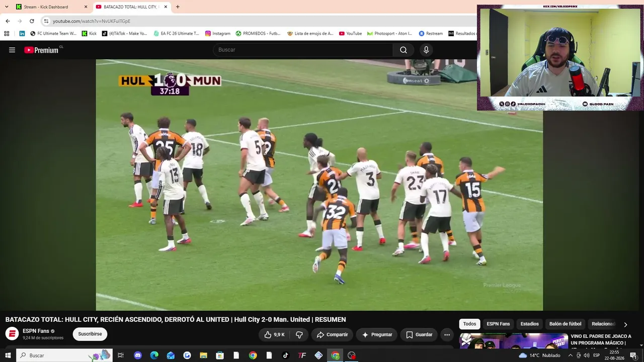Select the Todos filter chip
644x362 pixels.
coord(469,324)
